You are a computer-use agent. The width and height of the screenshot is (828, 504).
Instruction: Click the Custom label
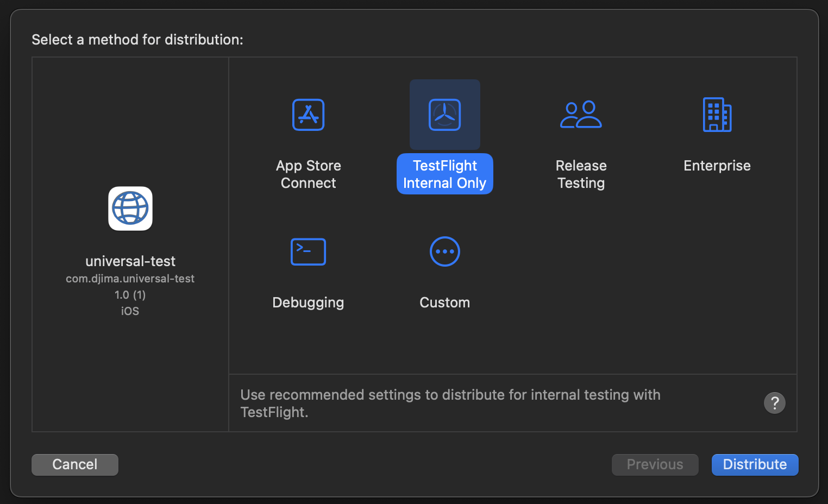[x=444, y=303]
